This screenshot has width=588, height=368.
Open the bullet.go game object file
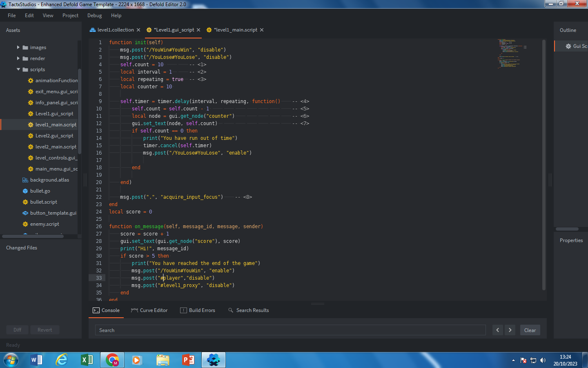pyautogui.click(x=40, y=191)
